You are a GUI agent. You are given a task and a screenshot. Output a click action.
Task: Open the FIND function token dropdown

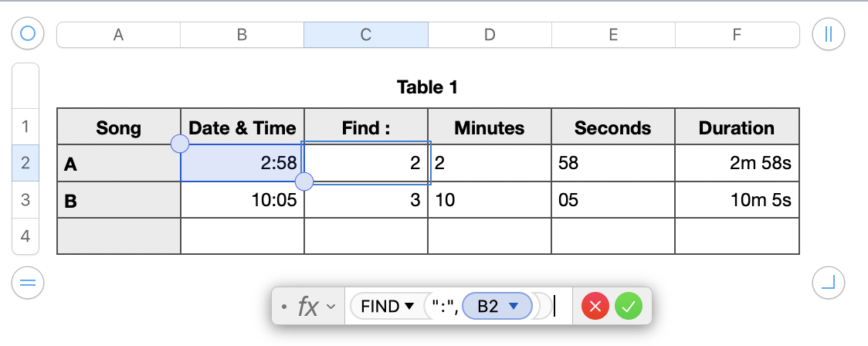coord(409,307)
